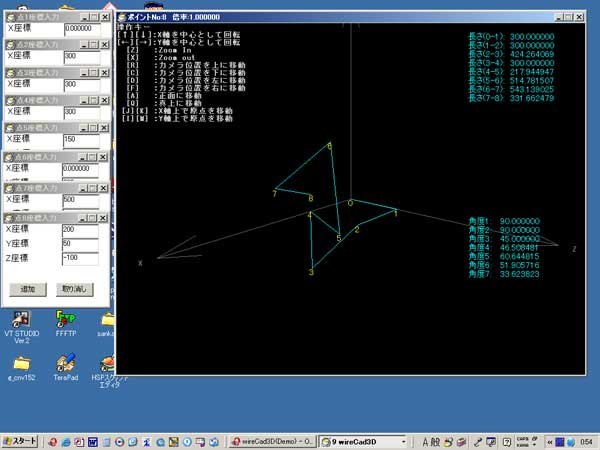Click the X座標 field of point 8
The width and height of the screenshot is (600, 450).
click(x=81, y=229)
